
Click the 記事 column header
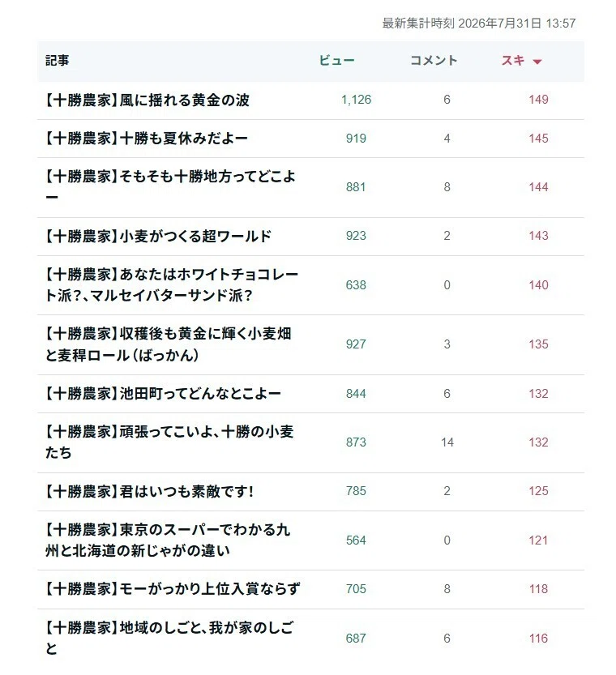click(58, 60)
